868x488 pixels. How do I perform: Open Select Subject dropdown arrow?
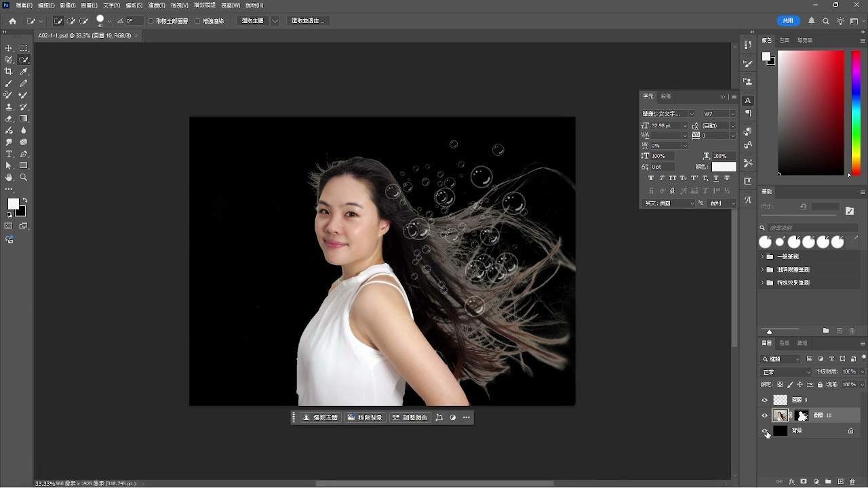click(x=275, y=21)
